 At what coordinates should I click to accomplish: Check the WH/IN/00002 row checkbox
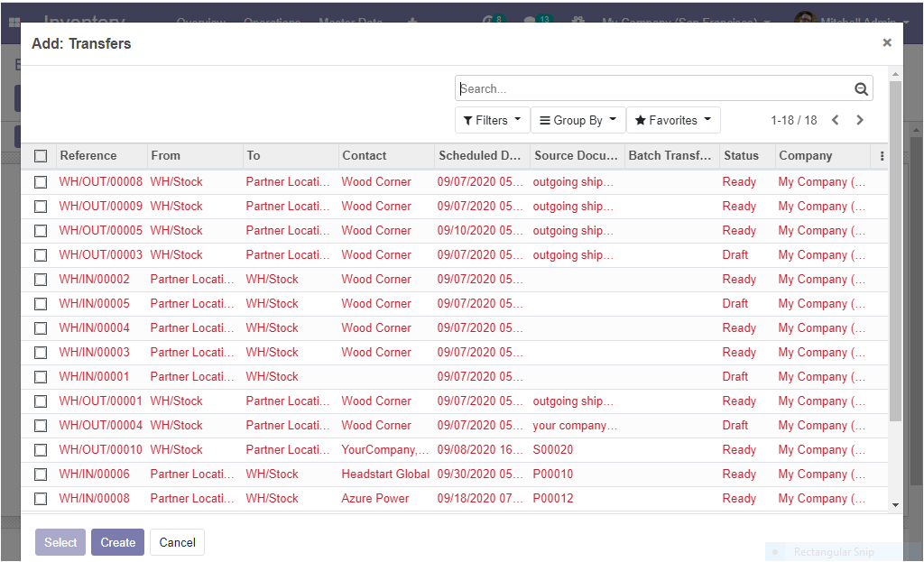tap(41, 280)
